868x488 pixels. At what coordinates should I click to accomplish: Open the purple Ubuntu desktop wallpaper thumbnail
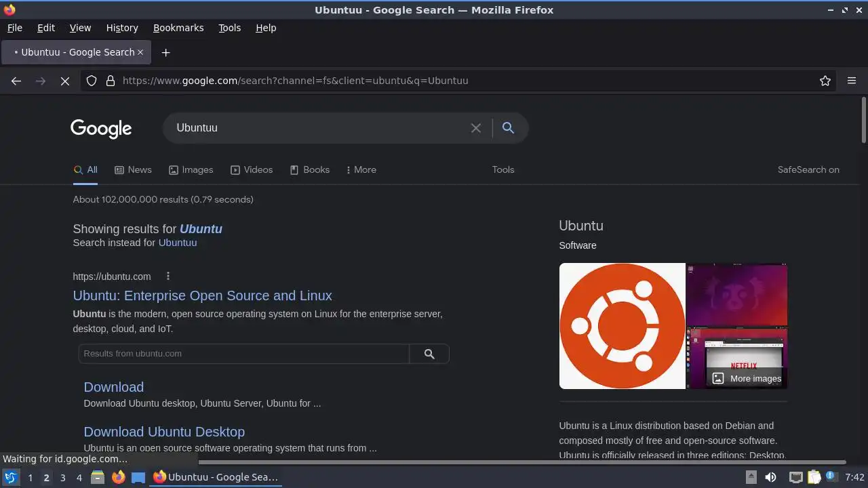[x=737, y=294]
